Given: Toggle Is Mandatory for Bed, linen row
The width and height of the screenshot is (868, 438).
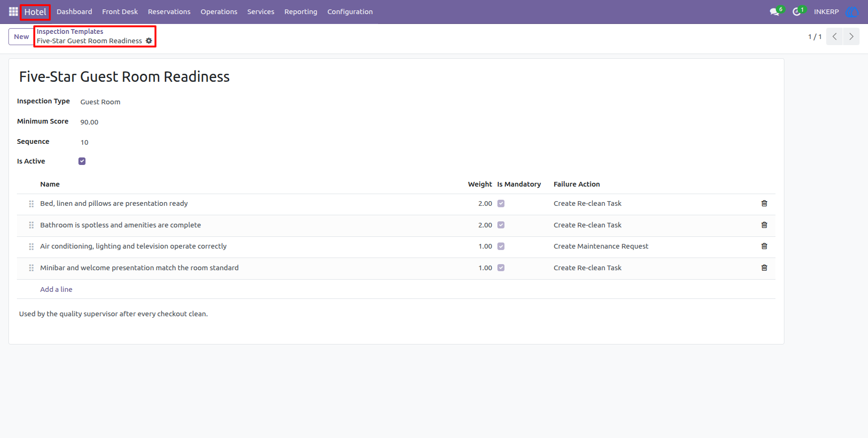Looking at the screenshot, I should [x=501, y=203].
